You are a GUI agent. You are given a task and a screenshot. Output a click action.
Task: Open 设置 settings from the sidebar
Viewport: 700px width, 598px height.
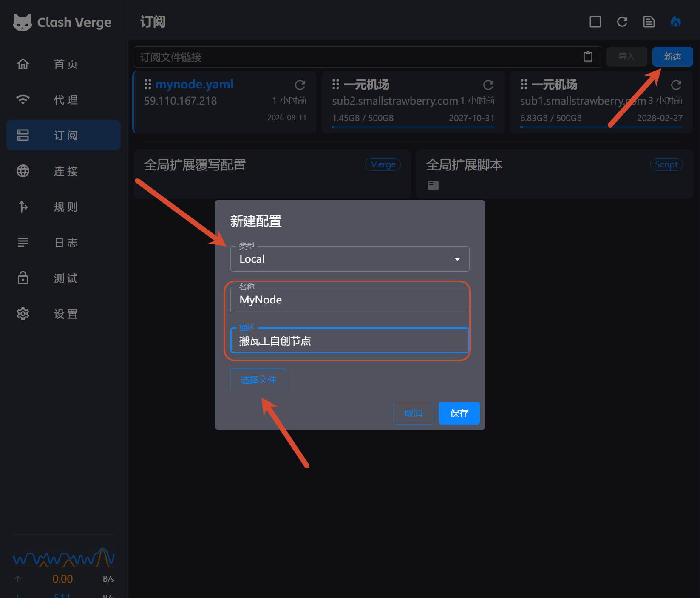[64, 314]
